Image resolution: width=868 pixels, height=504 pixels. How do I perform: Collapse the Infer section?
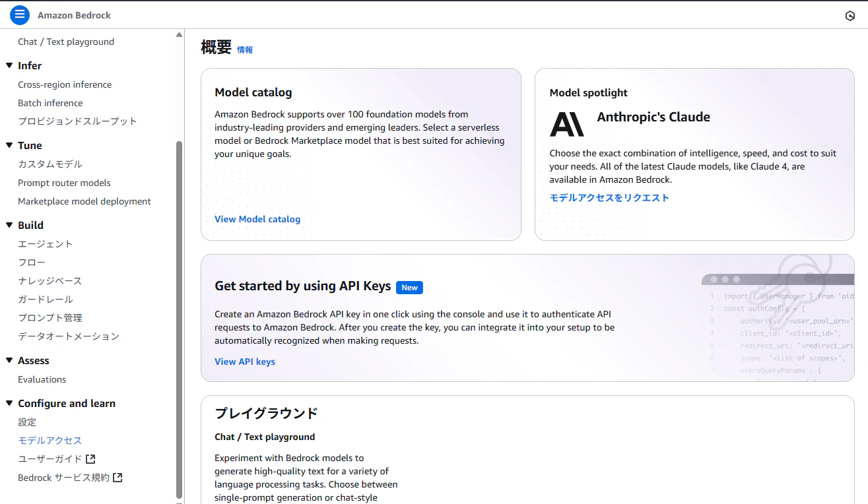click(9, 65)
